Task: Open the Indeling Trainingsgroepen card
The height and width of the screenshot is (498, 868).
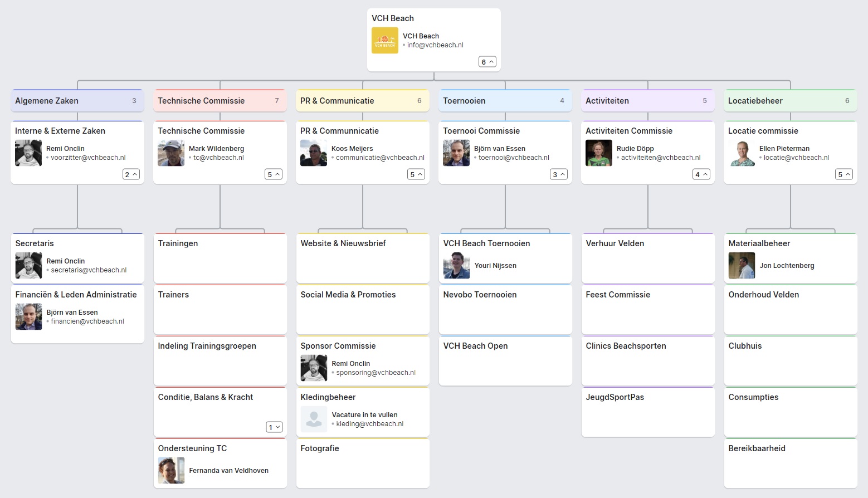Action: (220, 361)
